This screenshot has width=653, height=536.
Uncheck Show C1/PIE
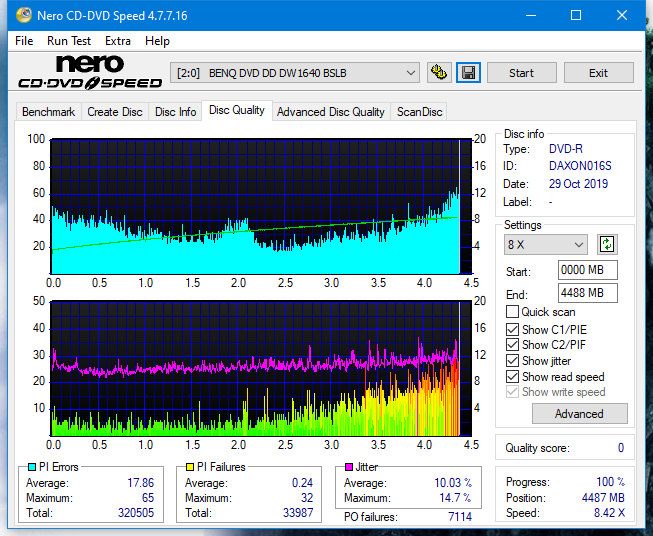pos(512,329)
